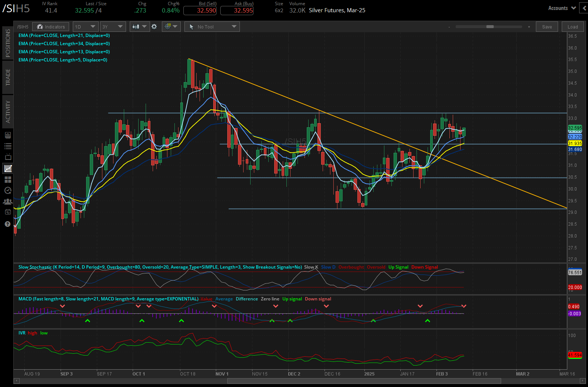Click the zoom in plus sign
Image resolution: width=588 pixels, height=387 pixels.
point(529,27)
